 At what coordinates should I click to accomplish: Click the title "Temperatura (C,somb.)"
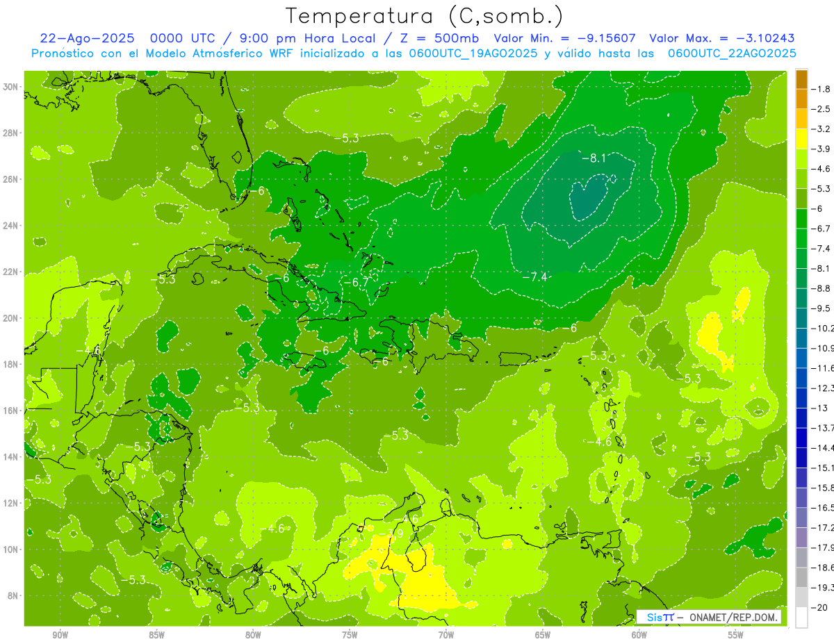(424, 16)
